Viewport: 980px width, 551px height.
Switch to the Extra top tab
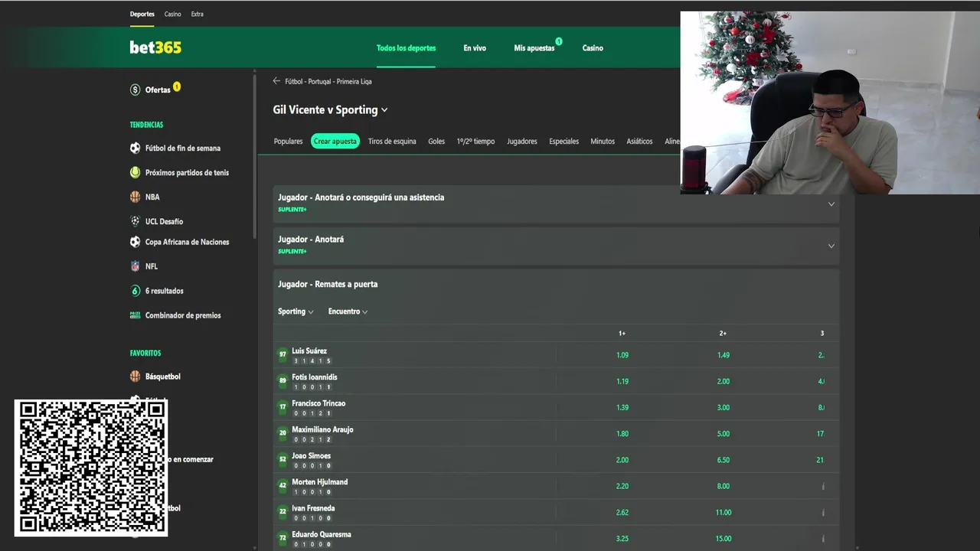(x=198, y=14)
